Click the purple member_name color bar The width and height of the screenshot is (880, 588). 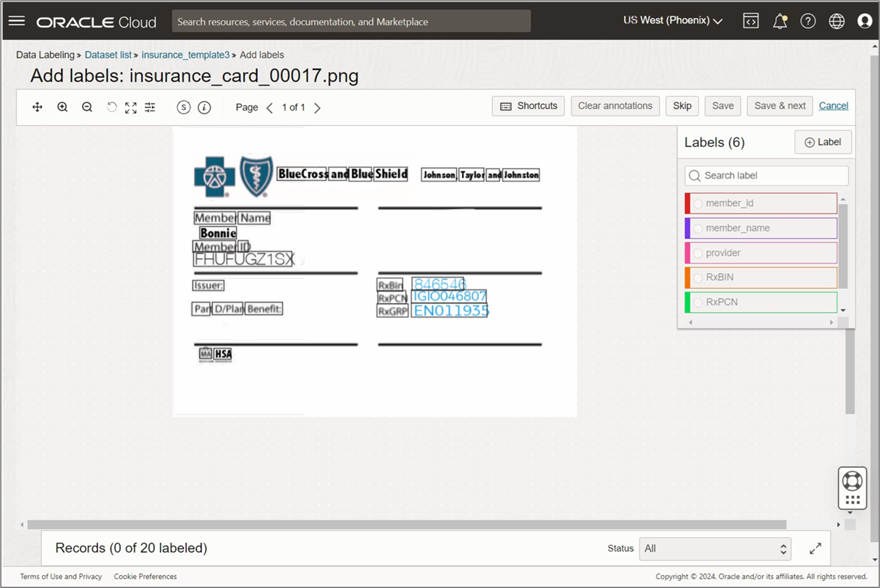pyautogui.click(x=687, y=228)
